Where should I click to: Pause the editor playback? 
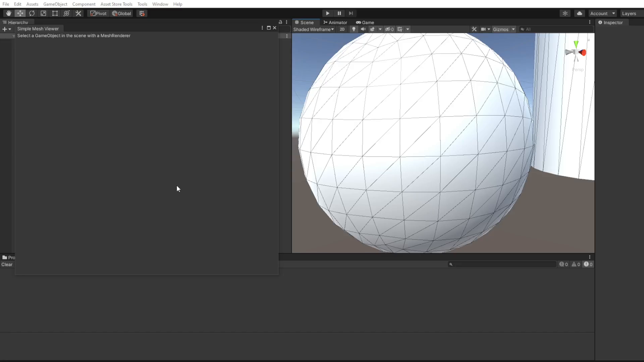tap(339, 13)
